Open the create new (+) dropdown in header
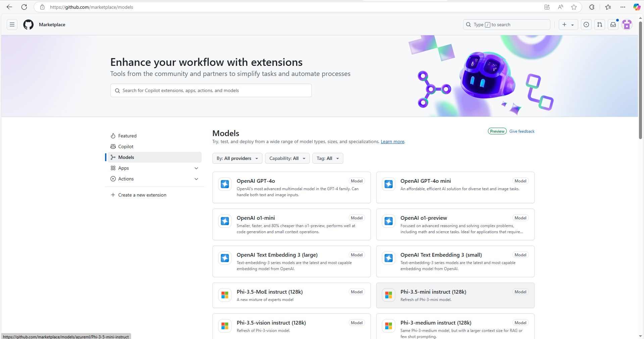This screenshot has height=339, width=644. (x=568, y=25)
